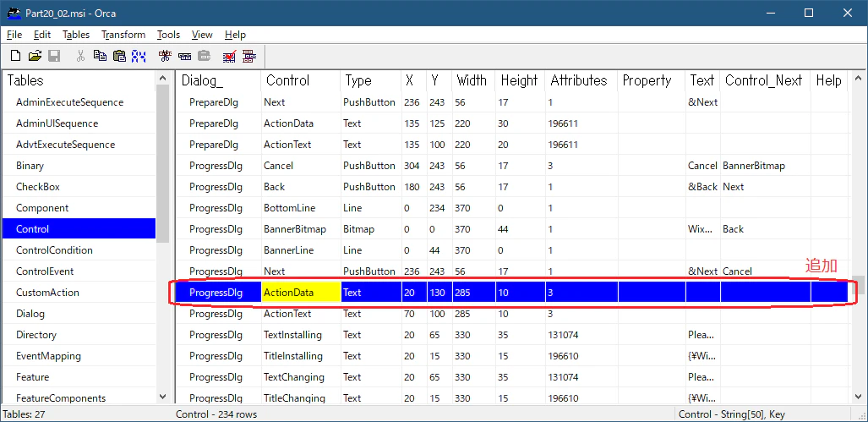The width and height of the screenshot is (868, 422).
Task: Click the TextInstalling control cell
Action: pos(301,335)
